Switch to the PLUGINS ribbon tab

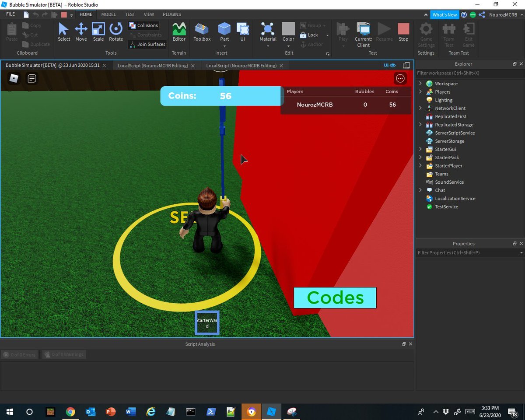click(x=172, y=14)
